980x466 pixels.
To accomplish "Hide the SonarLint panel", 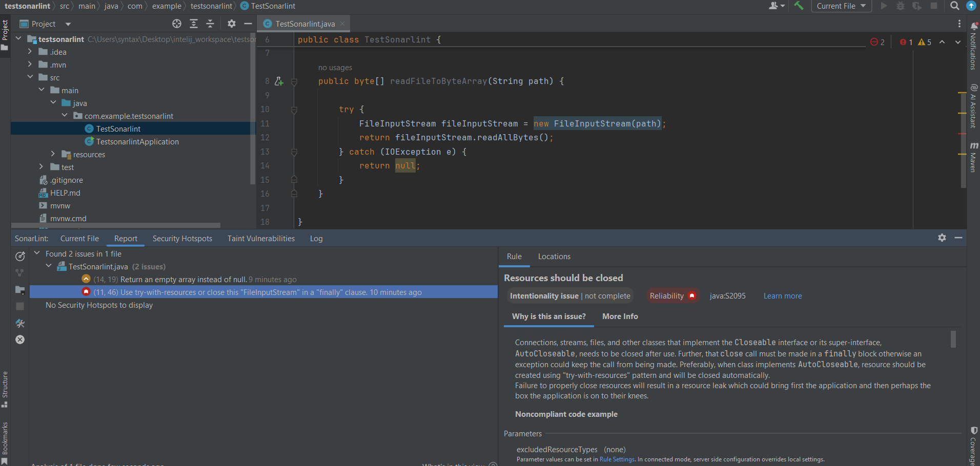I will coord(958,238).
